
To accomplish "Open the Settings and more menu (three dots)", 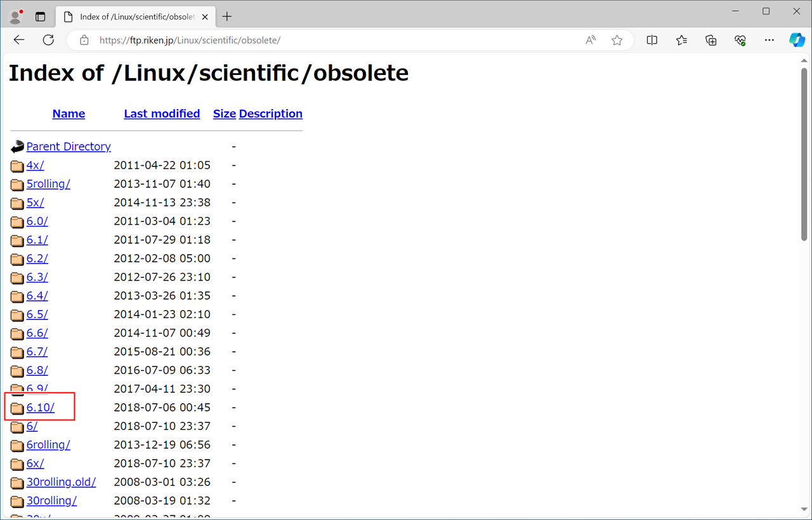I will [769, 40].
